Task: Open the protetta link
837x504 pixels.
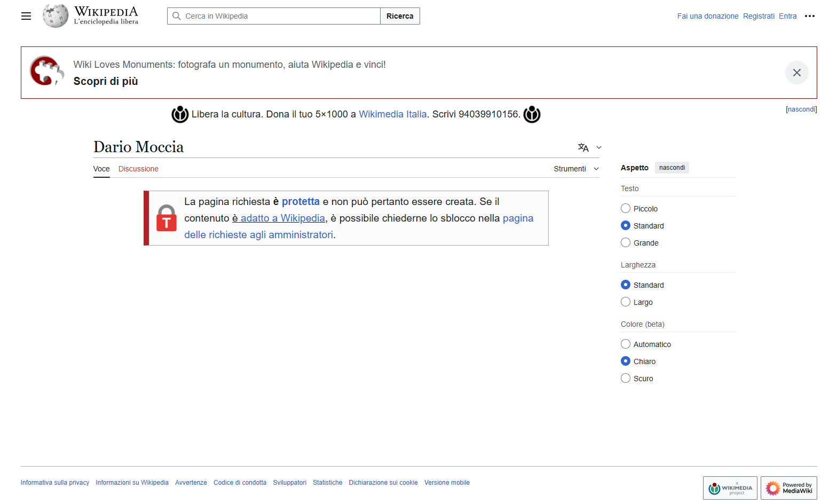Action: tap(301, 201)
